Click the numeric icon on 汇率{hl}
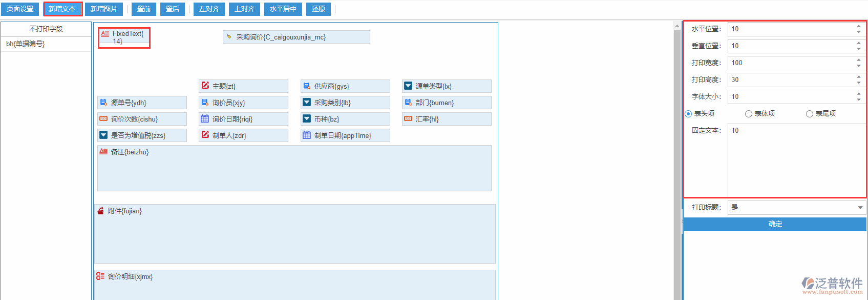 pyautogui.click(x=408, y=118)
